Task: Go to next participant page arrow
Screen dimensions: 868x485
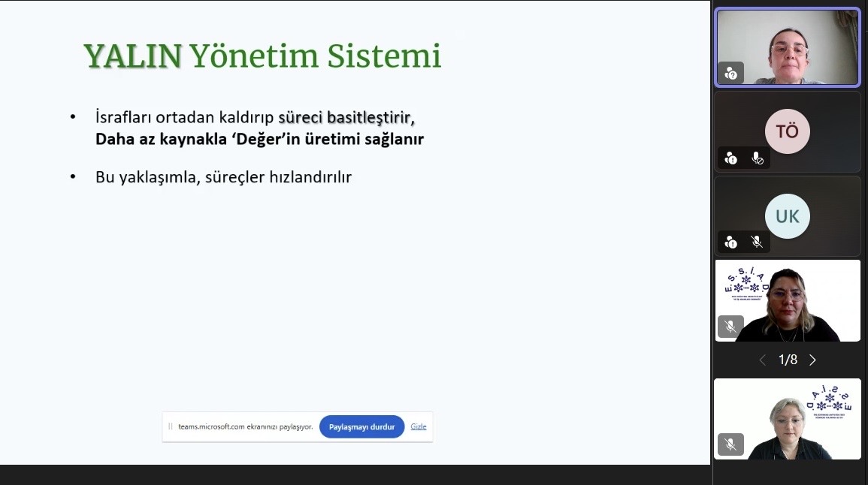Action: [812, 360]
